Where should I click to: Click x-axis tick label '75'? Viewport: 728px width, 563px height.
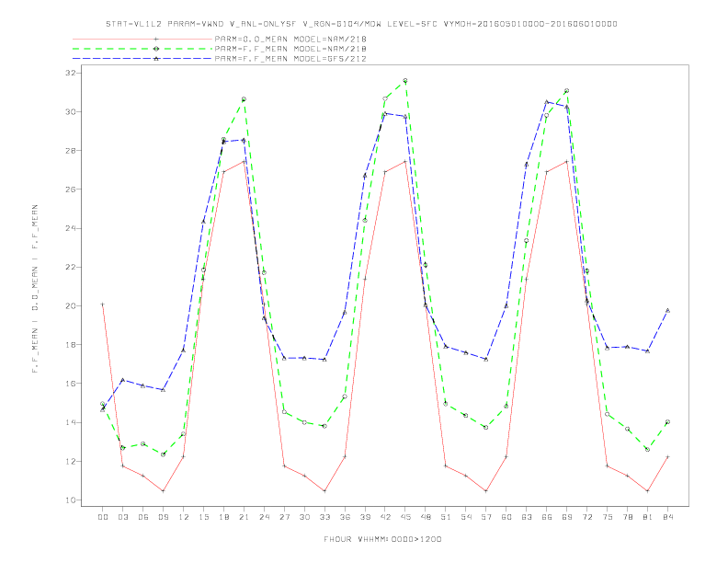(x=608, y=517)
